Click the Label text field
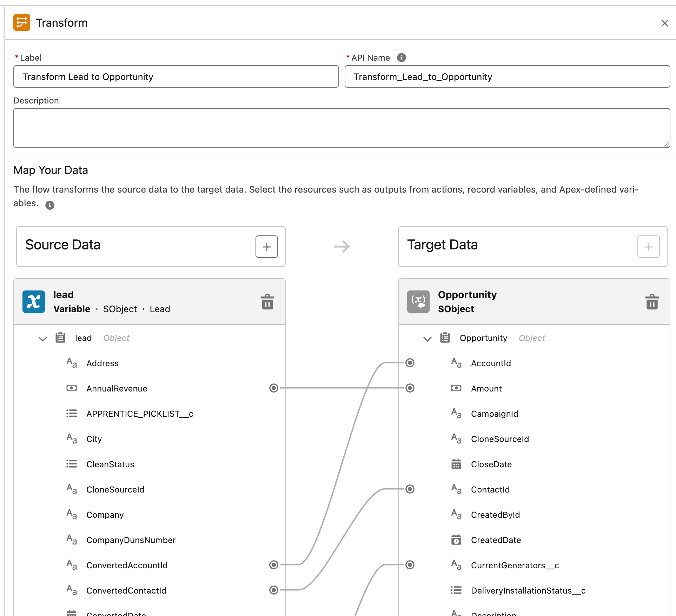 [176, 77]
